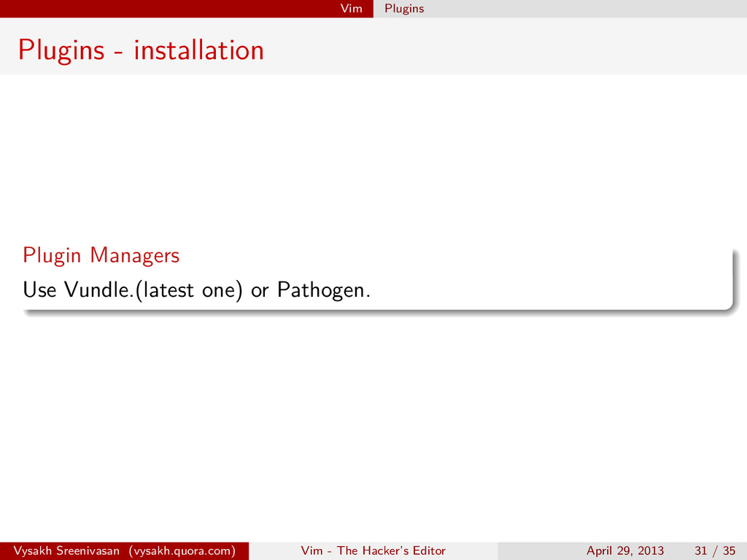Go to the Plugins subsection in header

(404, 9)
